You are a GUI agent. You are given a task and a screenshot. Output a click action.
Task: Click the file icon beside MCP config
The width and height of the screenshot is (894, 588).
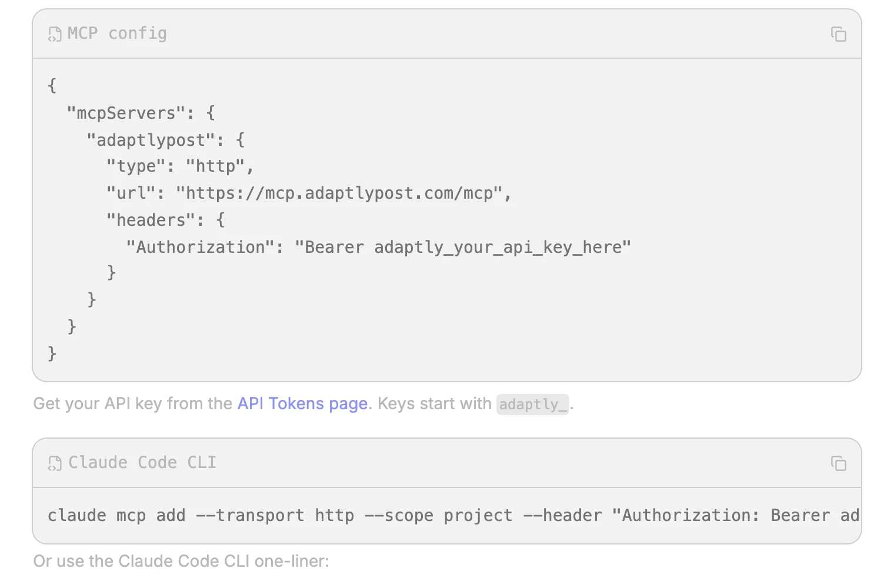click(55, 34)
